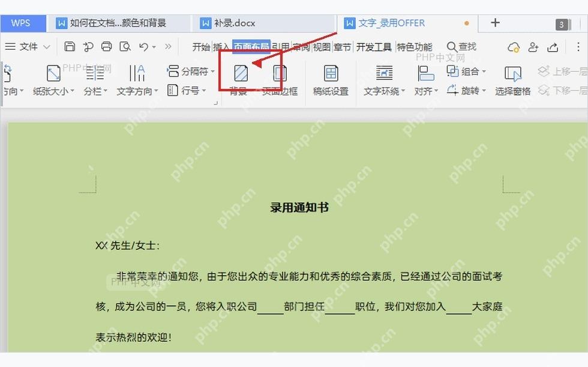Expand the undo history dropdown arrow
The height and width of the screenshot is (367, 588).
tap(154, 47)
